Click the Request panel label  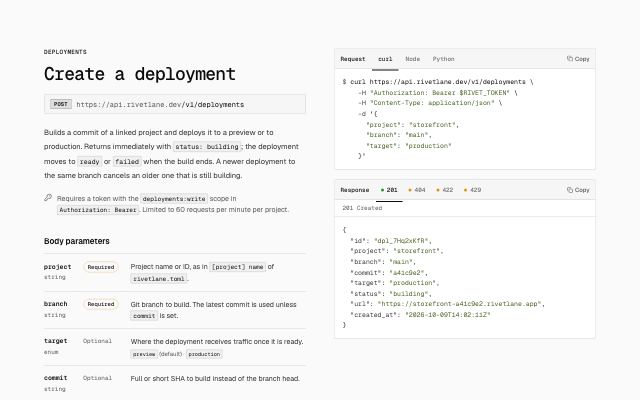tap(353, 59)
